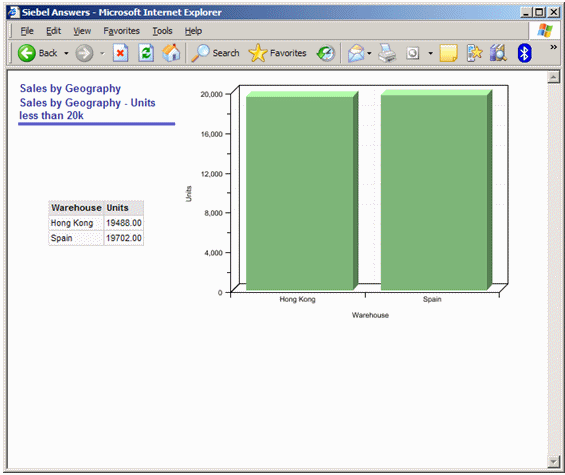Show more toolbar buttons via double chevron
This screenshot has width=565, height=475.
(x=553, y=47)
